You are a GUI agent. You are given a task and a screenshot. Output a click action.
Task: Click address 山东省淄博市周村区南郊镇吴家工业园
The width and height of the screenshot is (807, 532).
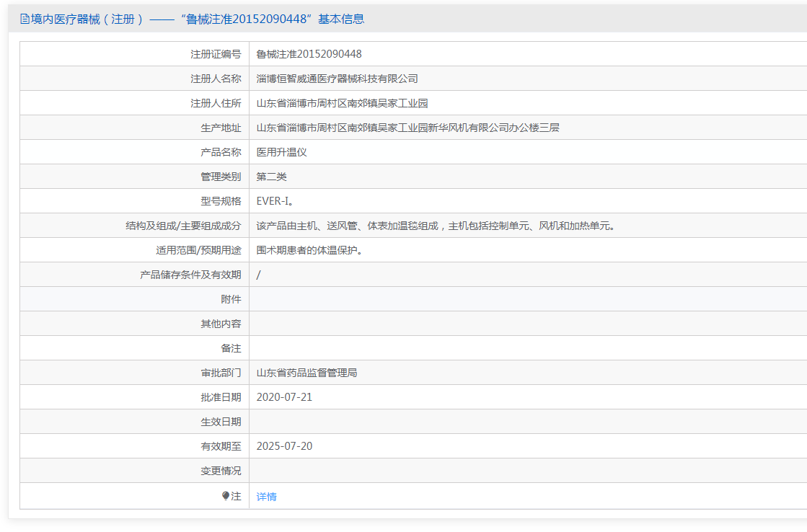coord(343,103)
